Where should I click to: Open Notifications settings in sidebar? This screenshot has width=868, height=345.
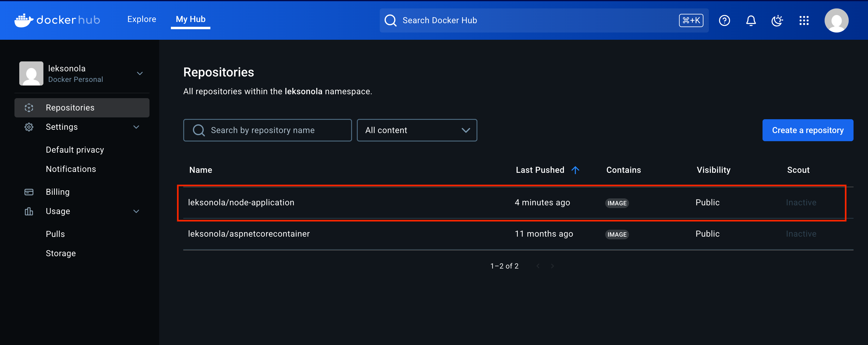[x=71, y=169]
